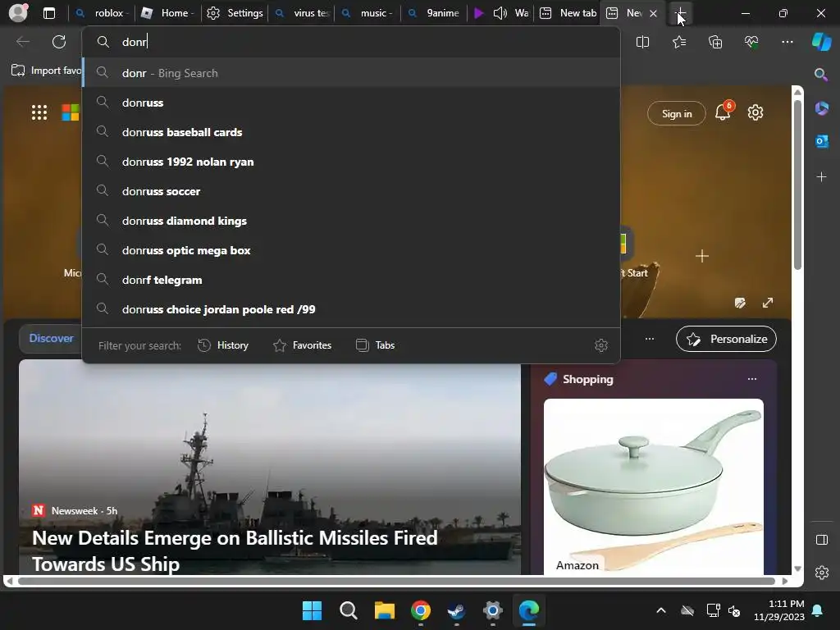Open the Amazon pan shopping thumbnail
The height and width of the screenshot is (630, 840).
pos(654,486)
